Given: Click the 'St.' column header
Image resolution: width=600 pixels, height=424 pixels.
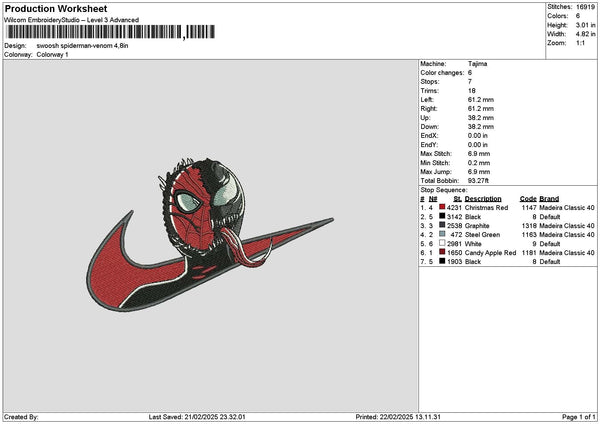Looking at the screenshot, I should click(457, 199).
